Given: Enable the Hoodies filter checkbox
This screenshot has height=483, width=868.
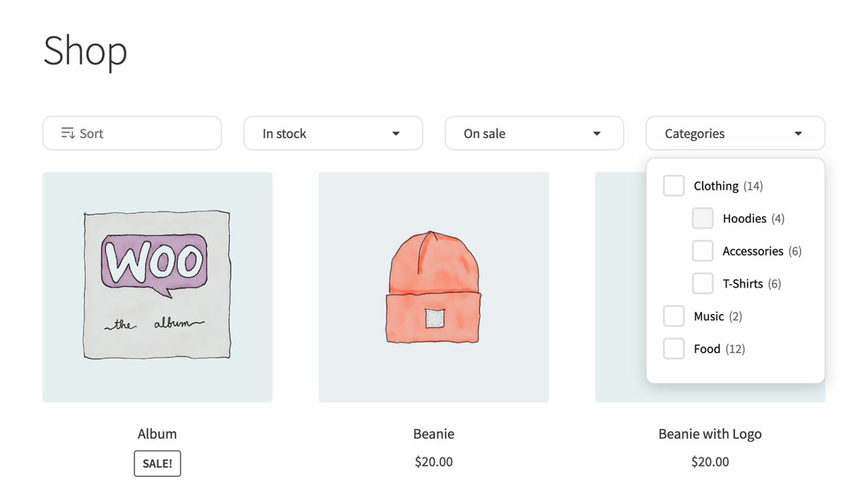Looking at the screenshot, I should pyautogui.click(x=702, y=218).
